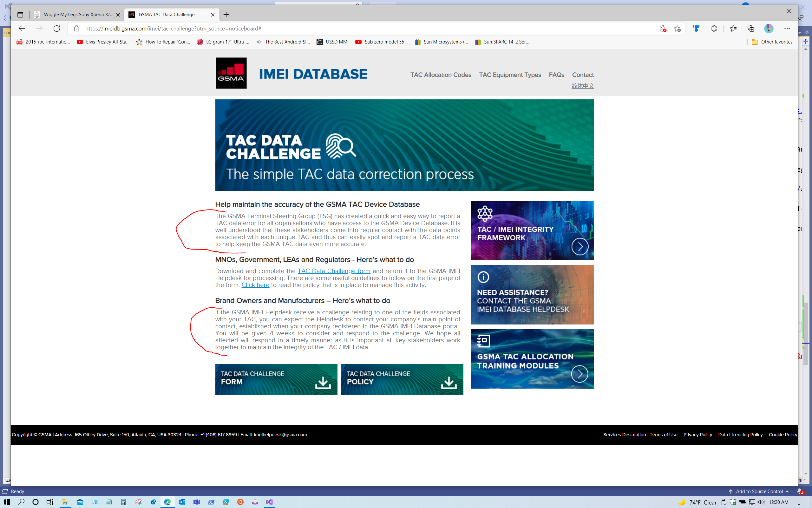The width and height of the screenshot is (812, 508).
Task: Open Microsoft Teams from the taskbar
Action: [197, 502]
